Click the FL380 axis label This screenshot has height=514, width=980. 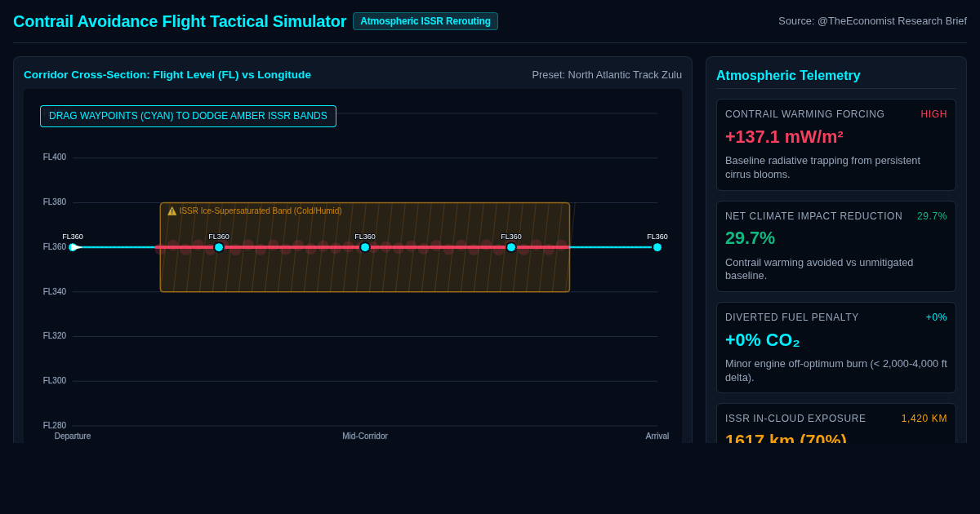[55, 202]
